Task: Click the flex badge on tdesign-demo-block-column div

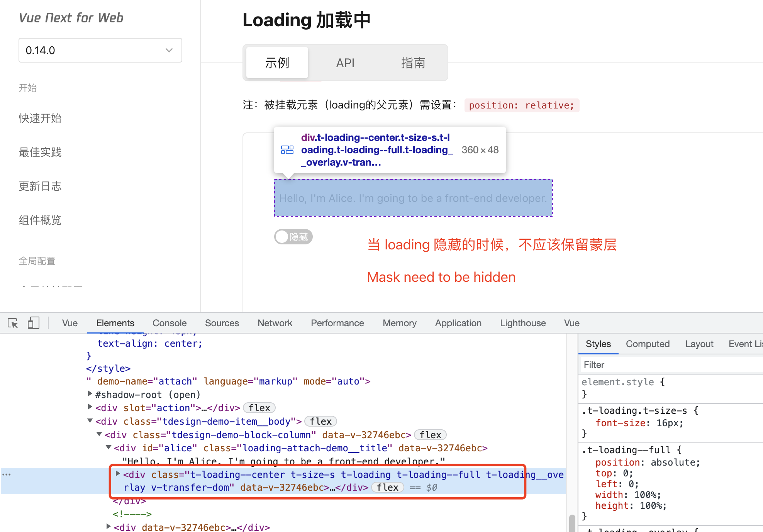Action: pyautogui.click(x=430, y=435)
